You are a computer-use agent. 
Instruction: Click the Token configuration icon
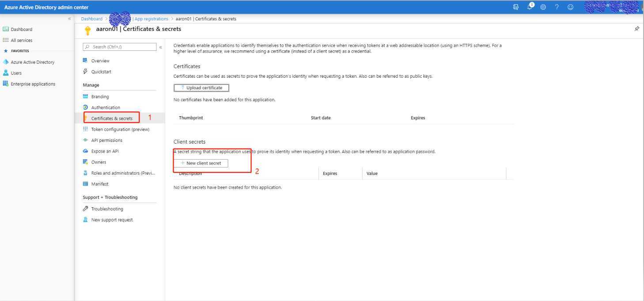[85, 129]
